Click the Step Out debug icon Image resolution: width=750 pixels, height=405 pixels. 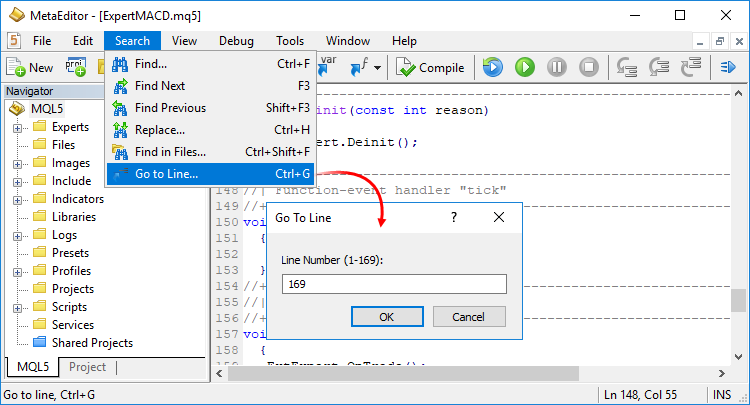[691, 67]
